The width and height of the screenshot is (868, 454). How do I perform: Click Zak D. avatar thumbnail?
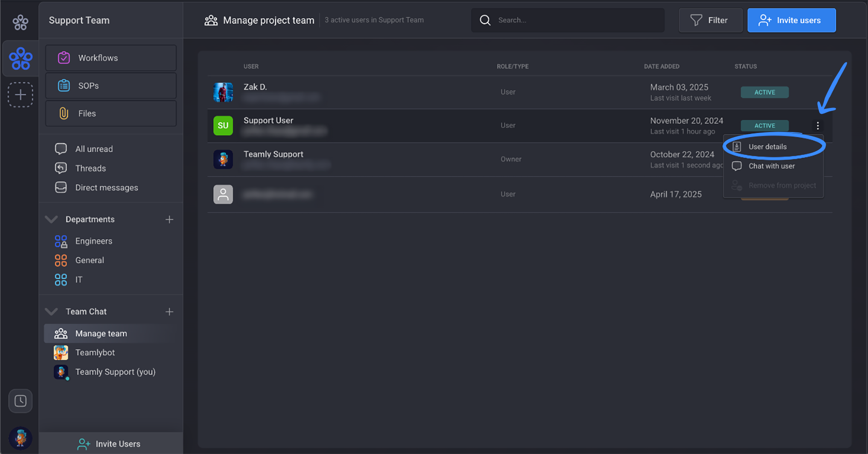coord(223,92)
